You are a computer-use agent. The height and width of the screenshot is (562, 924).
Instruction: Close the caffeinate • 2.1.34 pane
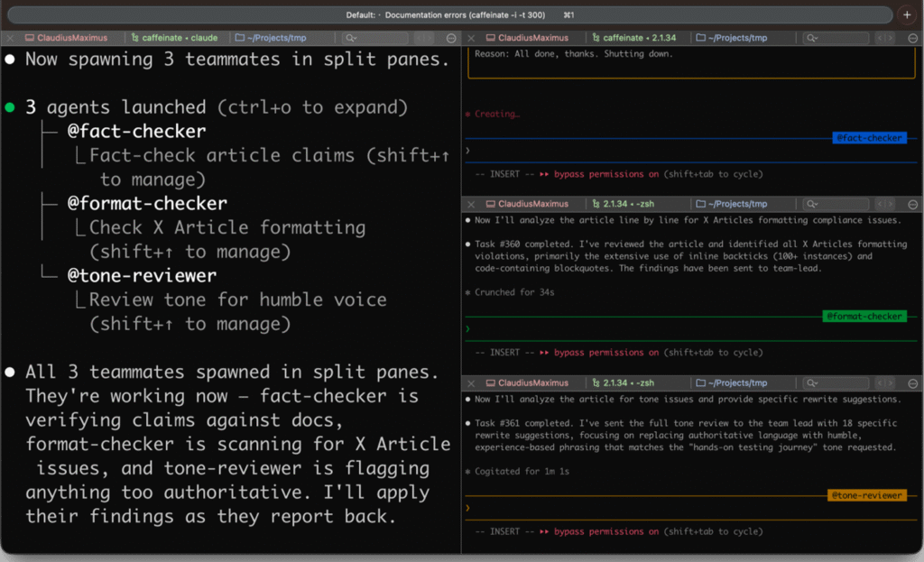click(x=471, y=38)
